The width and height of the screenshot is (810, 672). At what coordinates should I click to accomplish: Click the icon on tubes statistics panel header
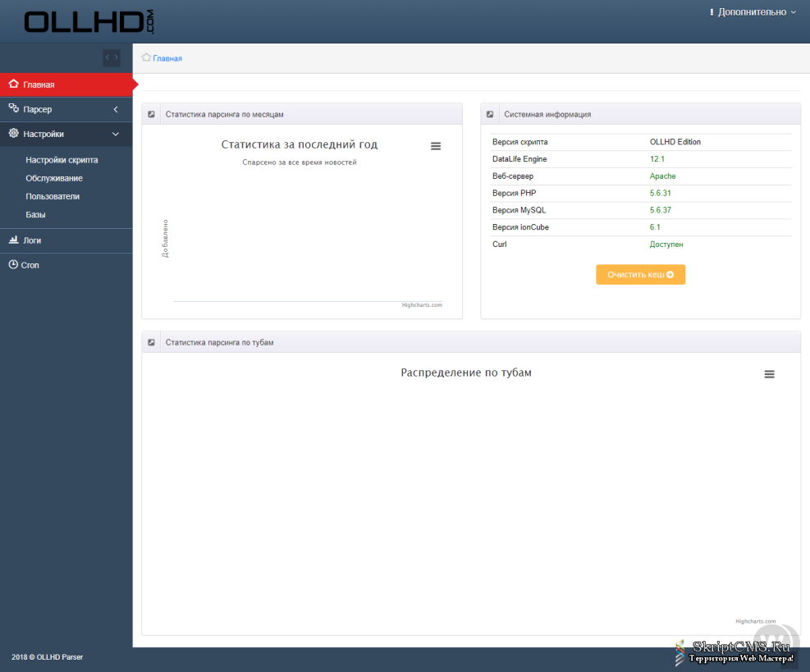151,342
